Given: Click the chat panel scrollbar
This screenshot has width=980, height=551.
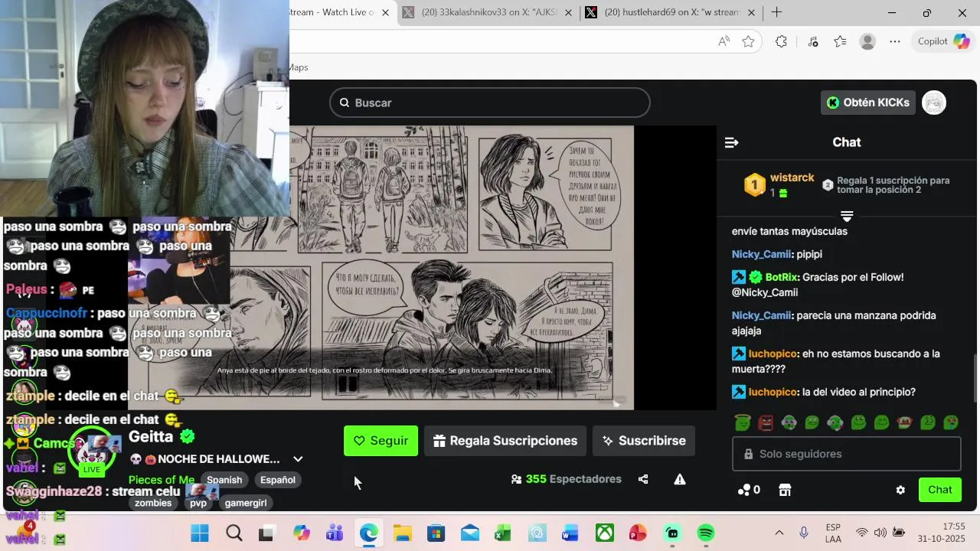Looking at the screenshot, I should tap(975, 379).
